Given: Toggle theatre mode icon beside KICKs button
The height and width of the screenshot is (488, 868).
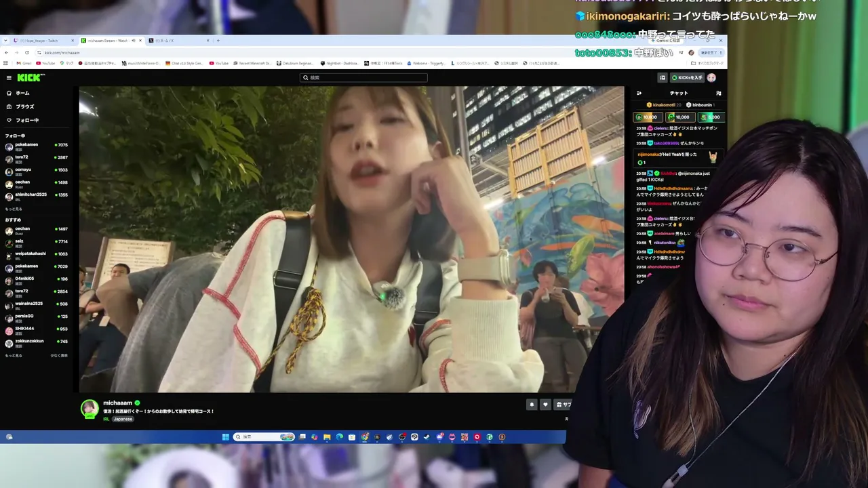Looking at the screenshot, I should (x=663, y=78).
